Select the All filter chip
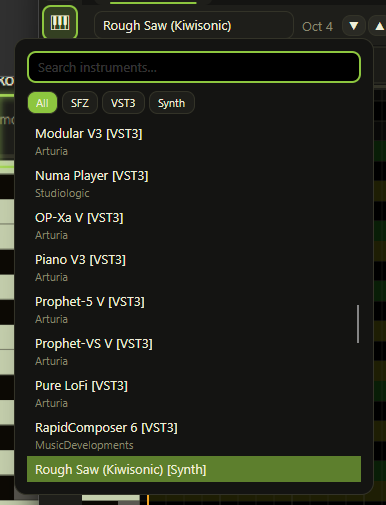The image size is (386, 505). pyautogui.click(x=42, y=103)
